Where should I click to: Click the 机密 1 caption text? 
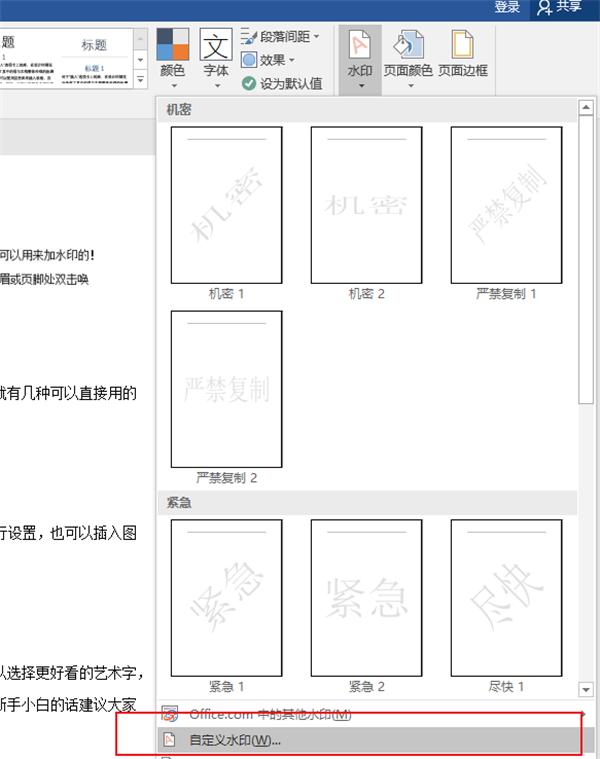coord(226,294)
